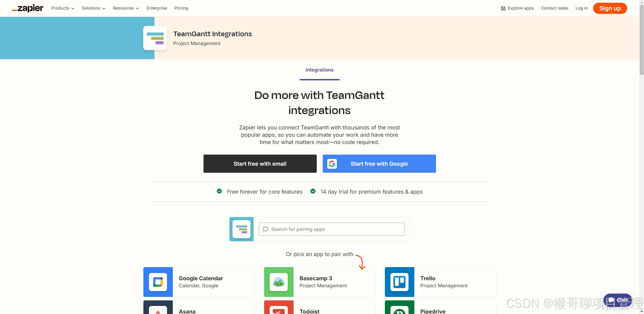Click the TeamGantt app icon in the banner

(155, 38)
